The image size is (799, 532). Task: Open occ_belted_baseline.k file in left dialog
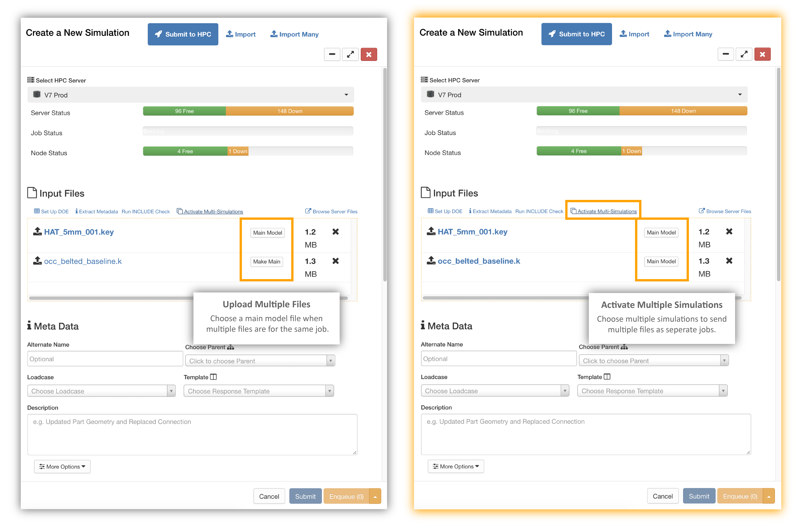83,261
